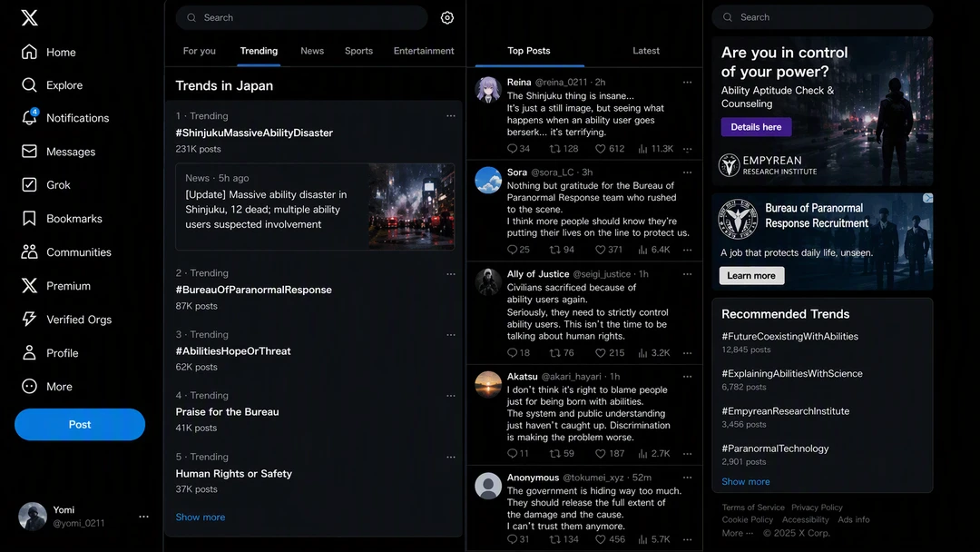Repost Ally of Justice's post
Viewport: 980px width, 552px height.
pyautogui.click(x=562, y=352)
